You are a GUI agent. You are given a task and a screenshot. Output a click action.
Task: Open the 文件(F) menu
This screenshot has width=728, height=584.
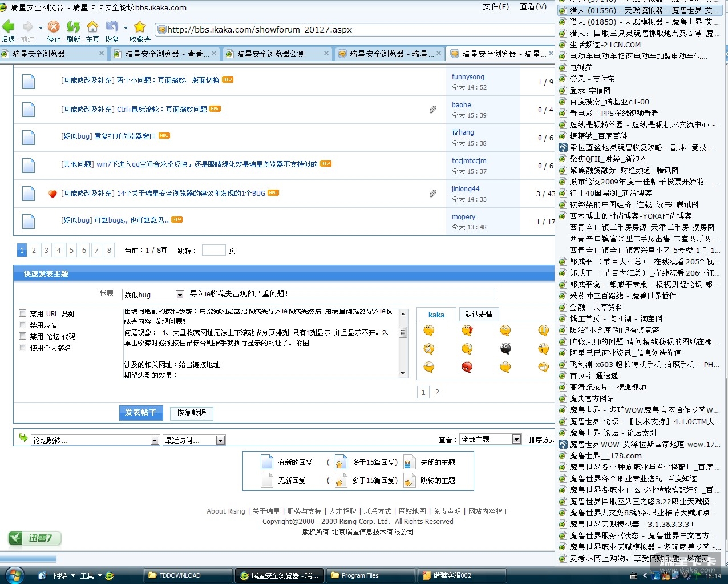[x=496, y=7]
